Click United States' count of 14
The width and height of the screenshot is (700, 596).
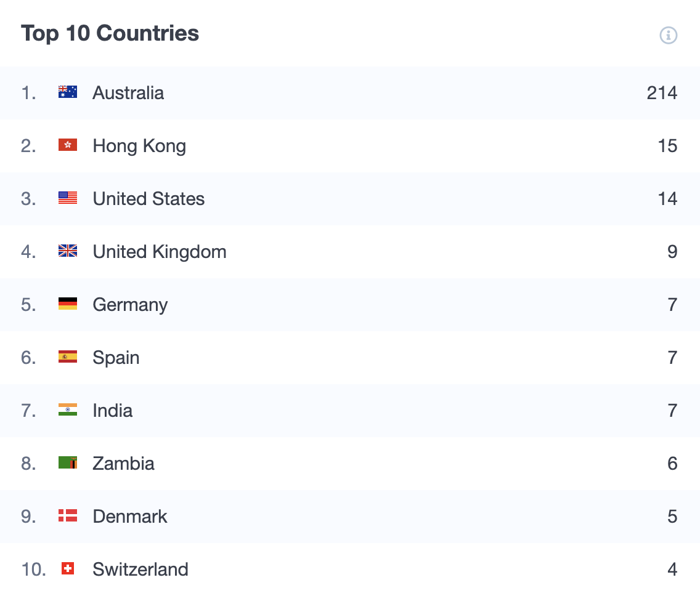(667, 198)
